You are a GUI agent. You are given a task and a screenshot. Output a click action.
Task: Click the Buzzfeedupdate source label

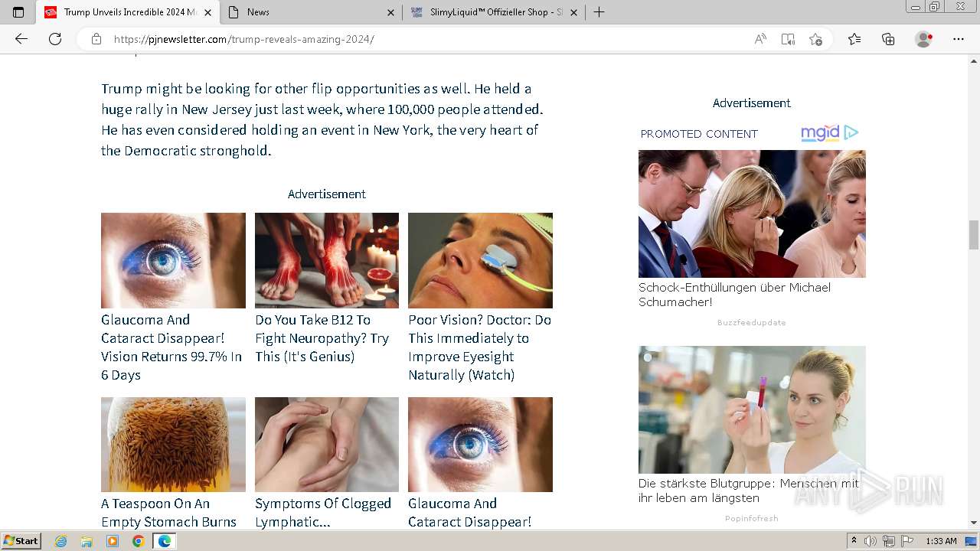752,323
